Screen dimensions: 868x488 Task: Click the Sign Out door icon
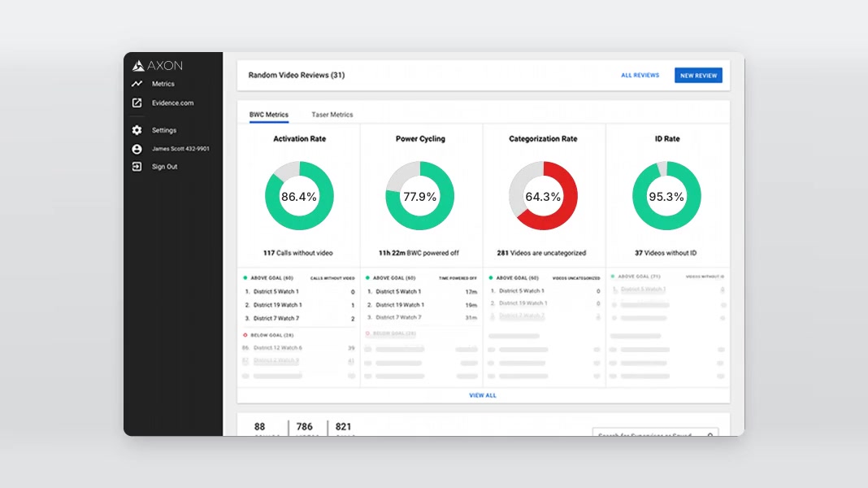[137, 167]
